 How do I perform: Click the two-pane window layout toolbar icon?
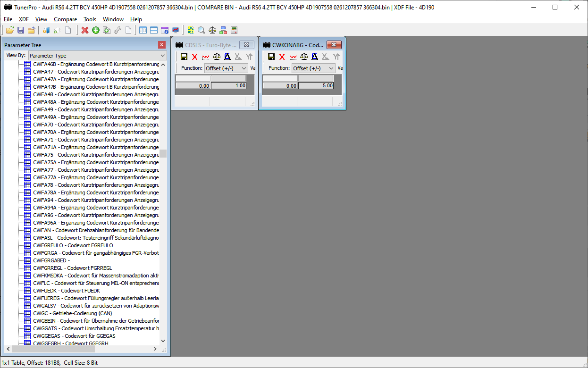coord(143,30)
